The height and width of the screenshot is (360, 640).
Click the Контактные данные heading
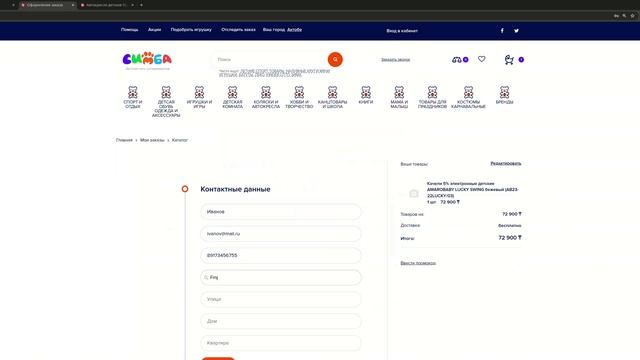click(x=235, y=189)
